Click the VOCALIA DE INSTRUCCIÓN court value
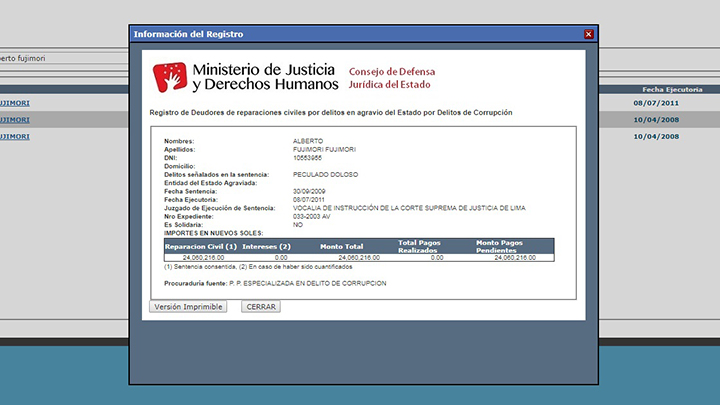Screen dimensions: 720x405 409,208
